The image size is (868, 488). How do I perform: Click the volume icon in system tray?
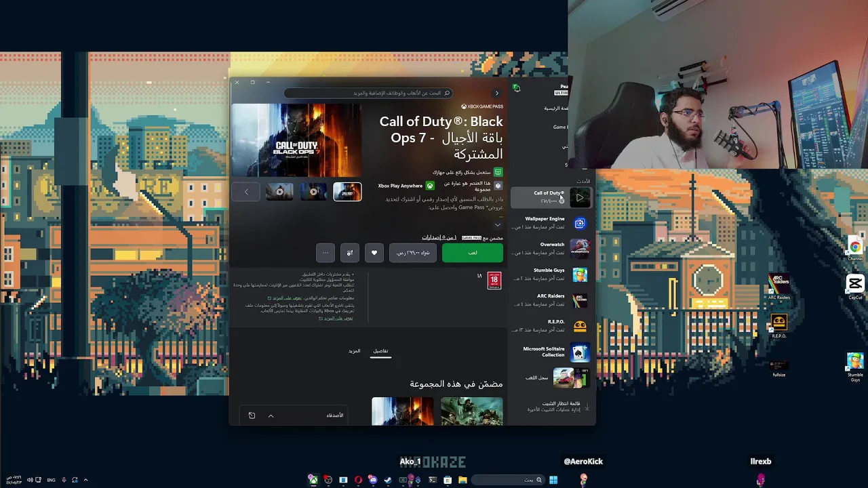click(x=29, y=480)
